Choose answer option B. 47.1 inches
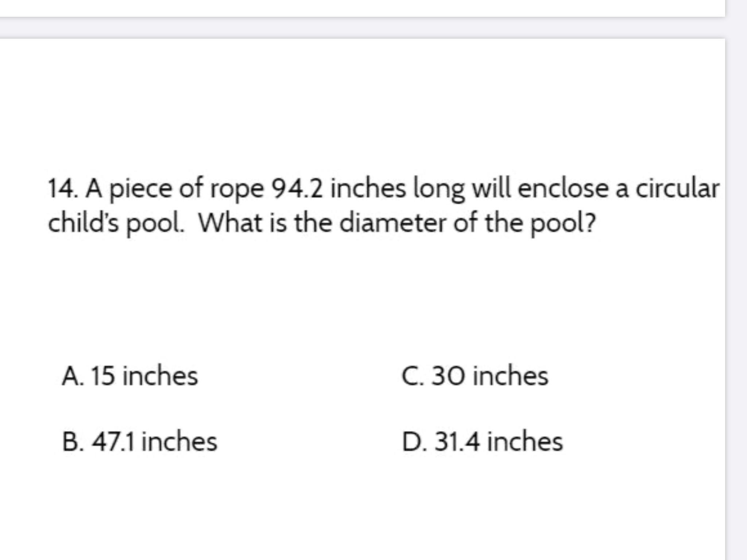The height and width of the screenshot is (560, 747). [139, 442]
